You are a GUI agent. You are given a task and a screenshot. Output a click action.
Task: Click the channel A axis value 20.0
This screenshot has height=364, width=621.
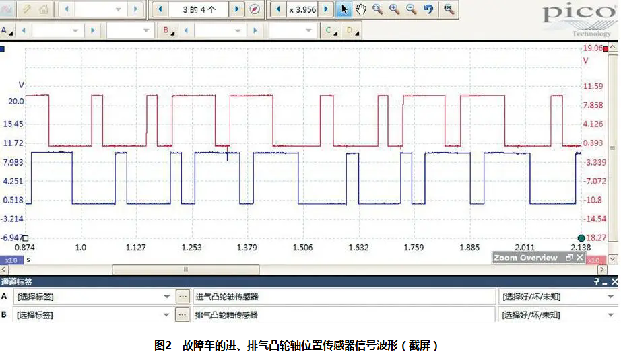[16, 102]
